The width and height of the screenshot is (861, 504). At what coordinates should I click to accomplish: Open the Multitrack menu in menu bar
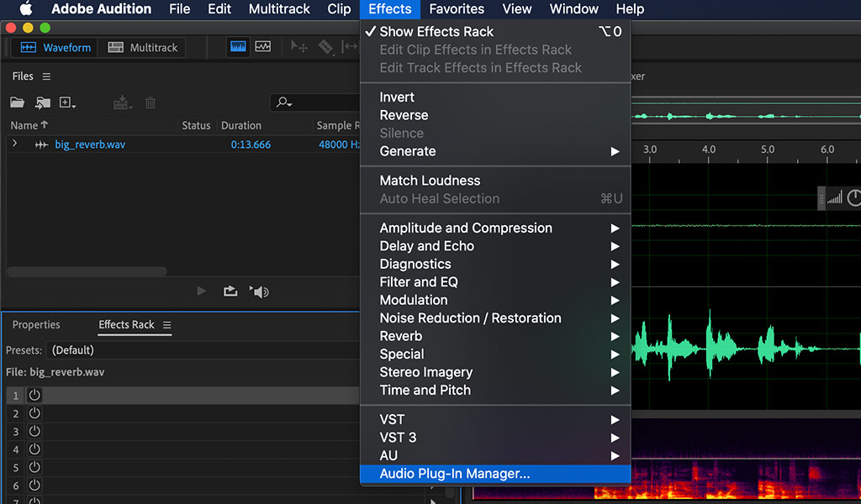[279, 8]
